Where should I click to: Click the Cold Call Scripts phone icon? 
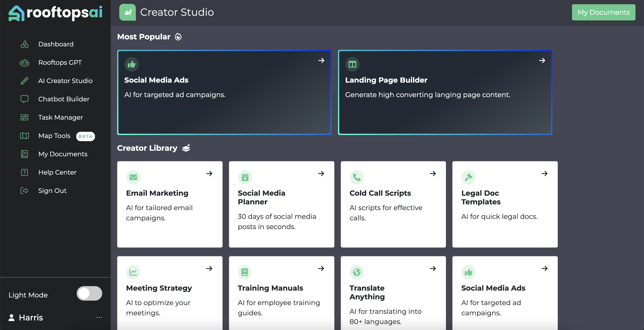(x=356, y=177)
